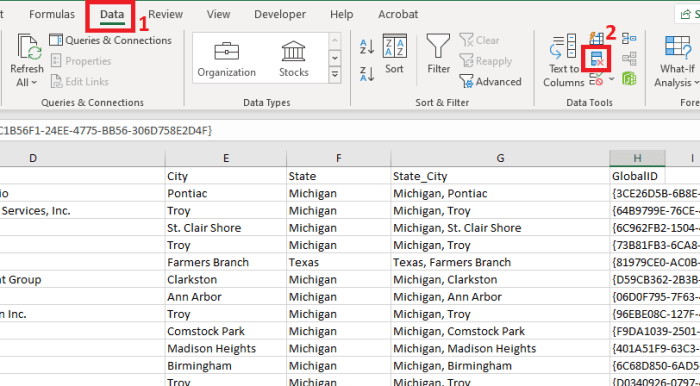Select the 'Michigan, Birmingham' cell
700x386 pixels.
coord(500,366)
